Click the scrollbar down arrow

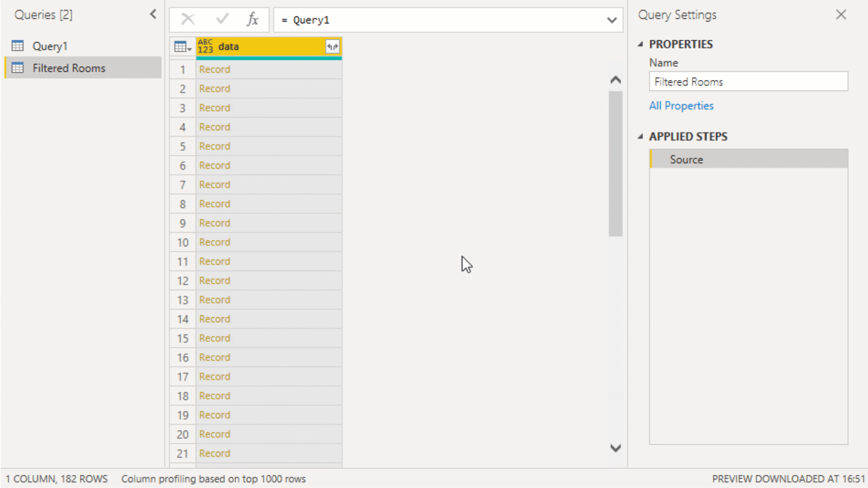[x=616, y=448]
